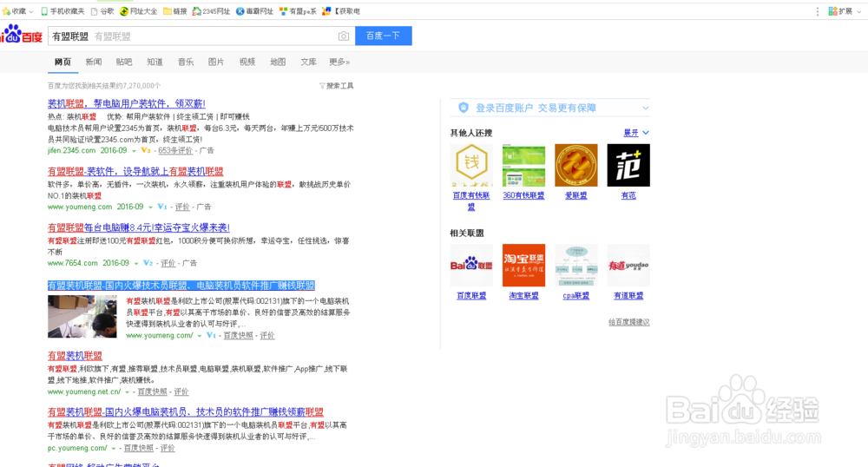Open the 【获取电 bookmark
Image resolution: width=868 pixels, height=467 pixels.
click(341, 11)
